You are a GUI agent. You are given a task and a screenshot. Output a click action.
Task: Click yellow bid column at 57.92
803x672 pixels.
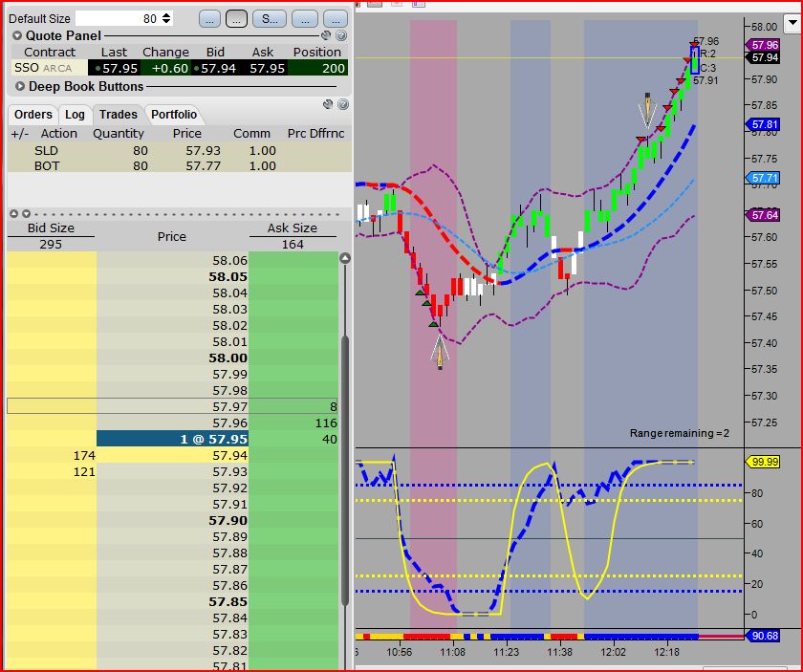52,488
